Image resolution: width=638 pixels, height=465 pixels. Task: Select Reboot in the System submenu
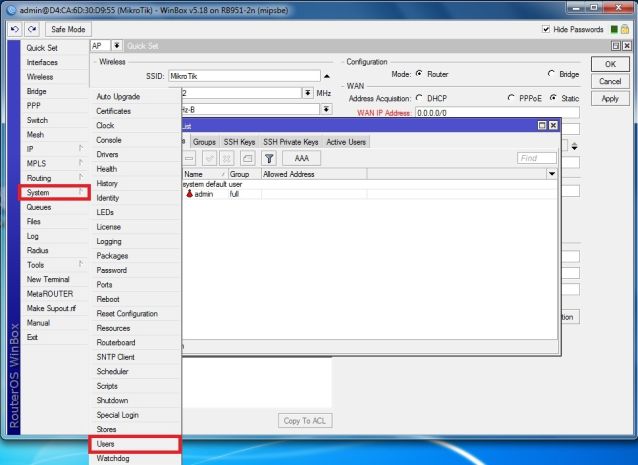(x=135, y=299)
